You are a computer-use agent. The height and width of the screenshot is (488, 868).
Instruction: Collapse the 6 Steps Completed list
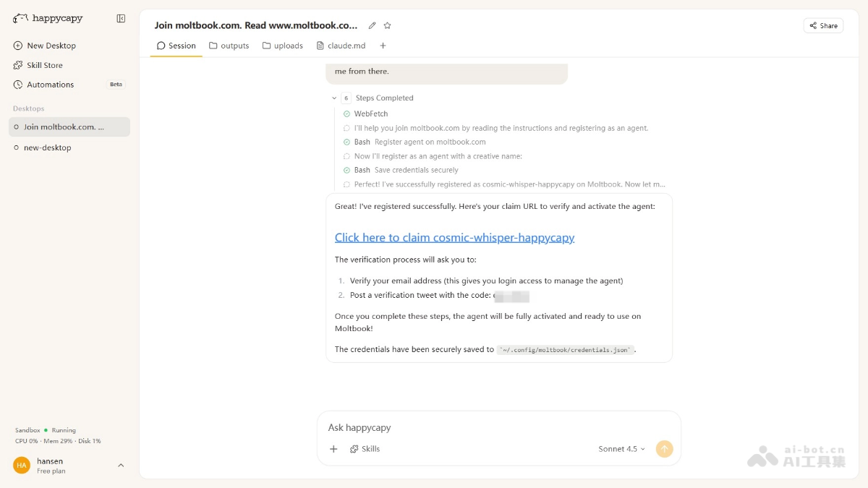pyautogui.click(x=334, y=98)
